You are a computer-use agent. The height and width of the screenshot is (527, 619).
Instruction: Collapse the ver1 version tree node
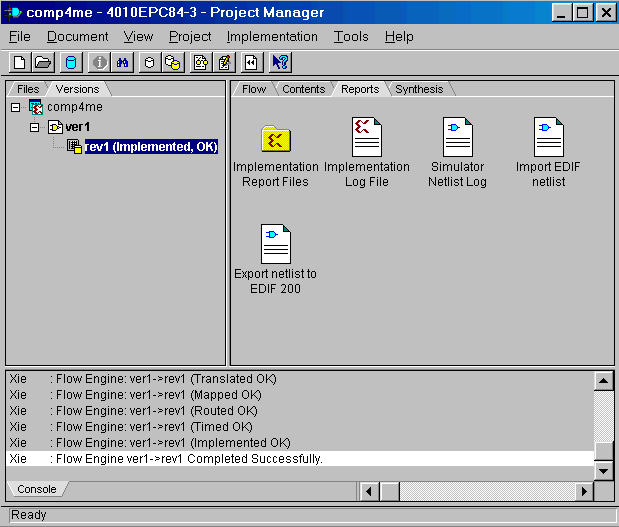click(34, 127)
